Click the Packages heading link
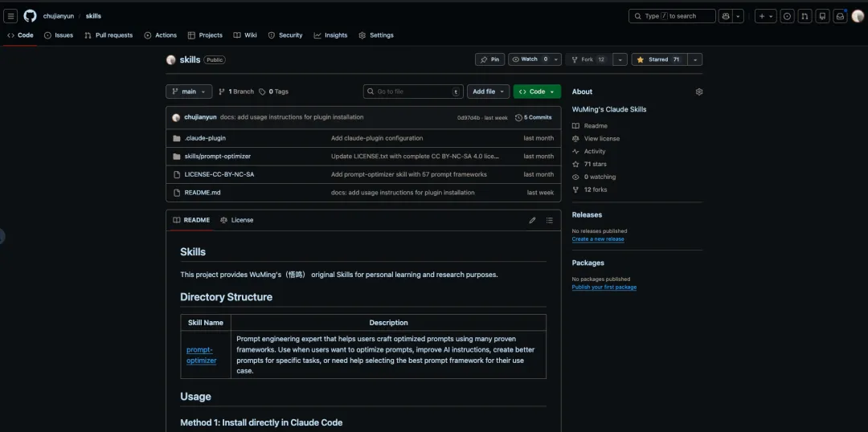Viewport: 868px width, 432px height. coord(588,263)
